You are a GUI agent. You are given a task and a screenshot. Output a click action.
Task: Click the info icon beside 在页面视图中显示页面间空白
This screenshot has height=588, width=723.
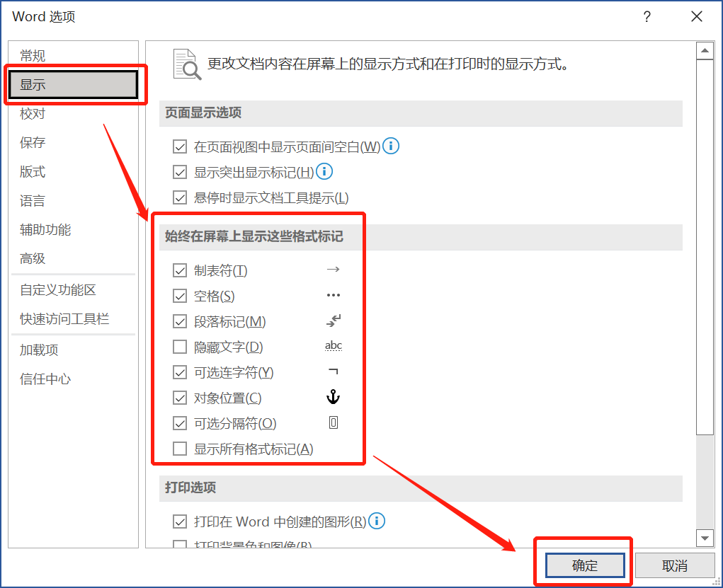pyautogui.click(x=391, y=146)
